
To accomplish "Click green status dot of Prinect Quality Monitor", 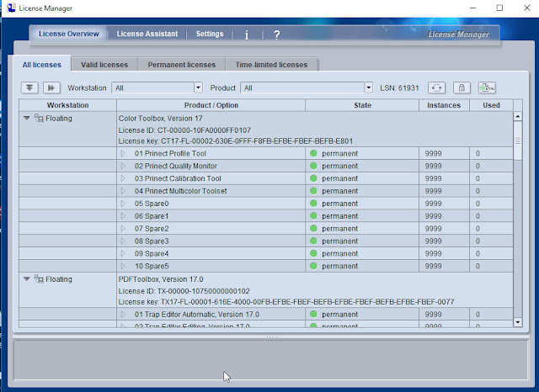I will coord(313,166).
